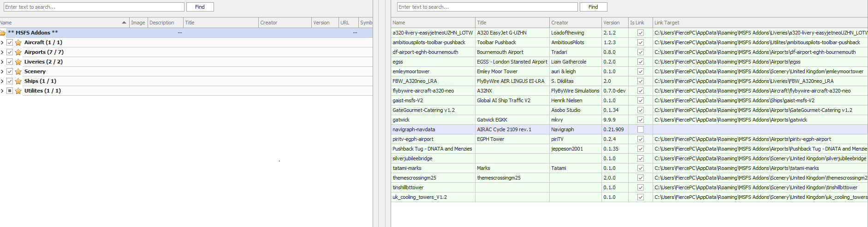
Task: Click the Name column sort arrow
Action: click(x=124, y=23)
